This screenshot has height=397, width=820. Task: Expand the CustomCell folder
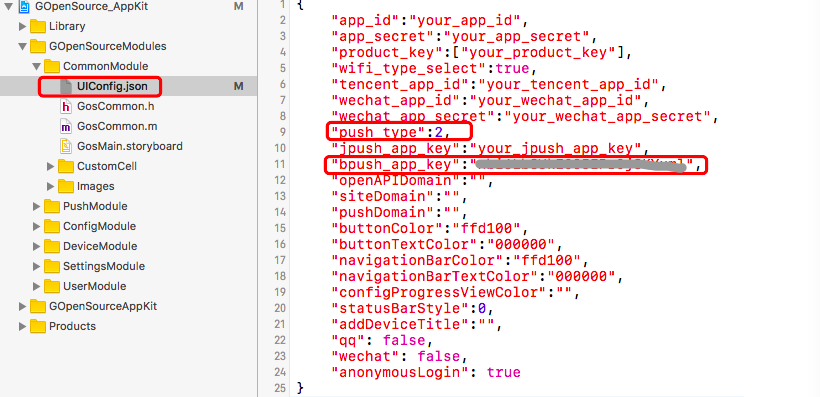(50, 166)
